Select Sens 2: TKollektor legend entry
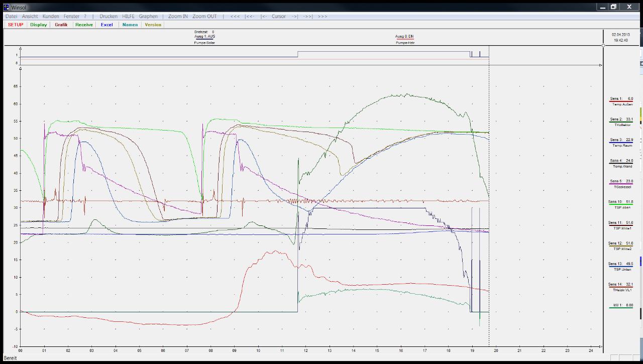Screen dimensions: 643x364 click(x=621, y=122)
